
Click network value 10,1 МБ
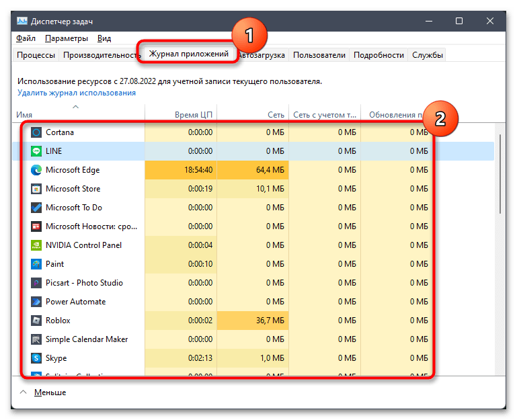(270, 189)
